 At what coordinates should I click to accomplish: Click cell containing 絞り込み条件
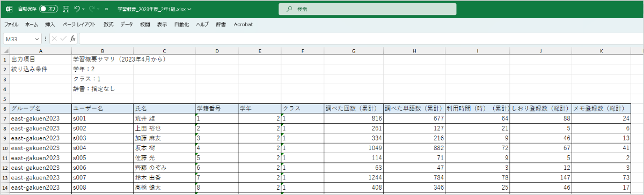pos(41,69)
